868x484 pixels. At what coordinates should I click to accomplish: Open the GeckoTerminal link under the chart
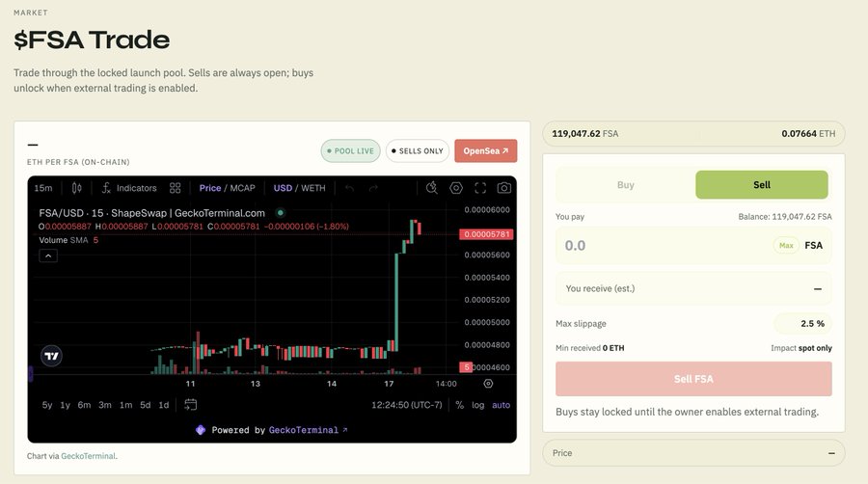88,456
